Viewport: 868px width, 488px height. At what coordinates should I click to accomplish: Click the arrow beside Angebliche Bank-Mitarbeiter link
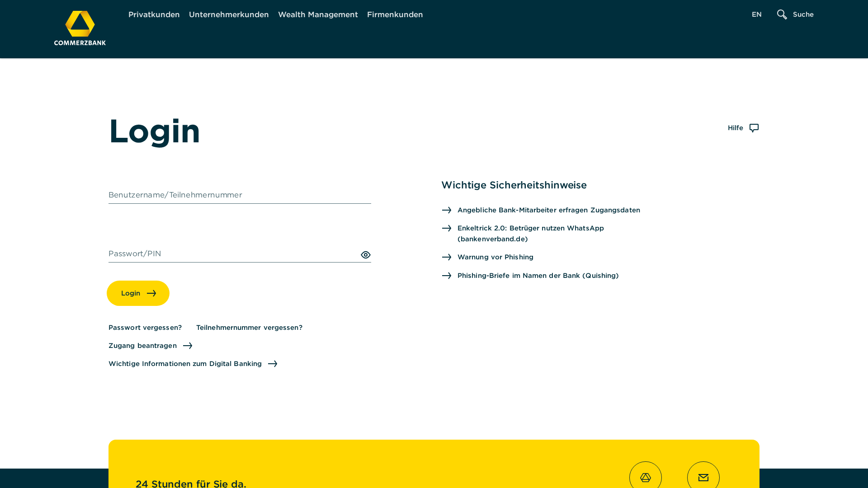click(x=447, y=210)
